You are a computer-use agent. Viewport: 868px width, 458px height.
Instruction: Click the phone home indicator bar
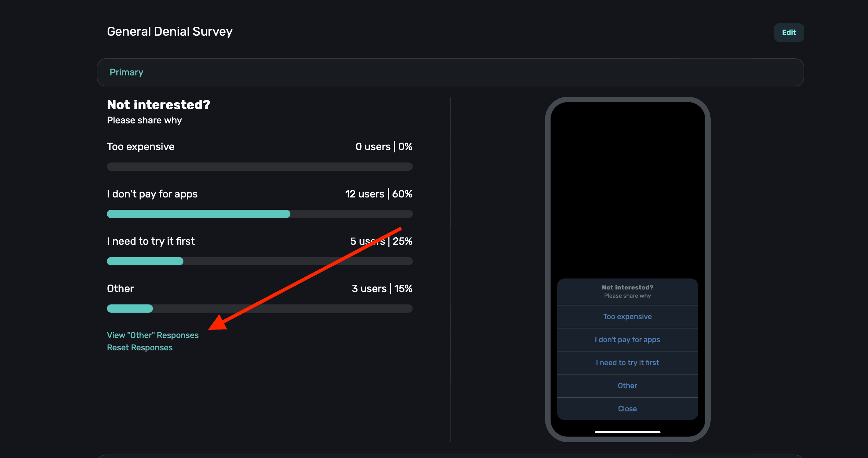[627, 432]
